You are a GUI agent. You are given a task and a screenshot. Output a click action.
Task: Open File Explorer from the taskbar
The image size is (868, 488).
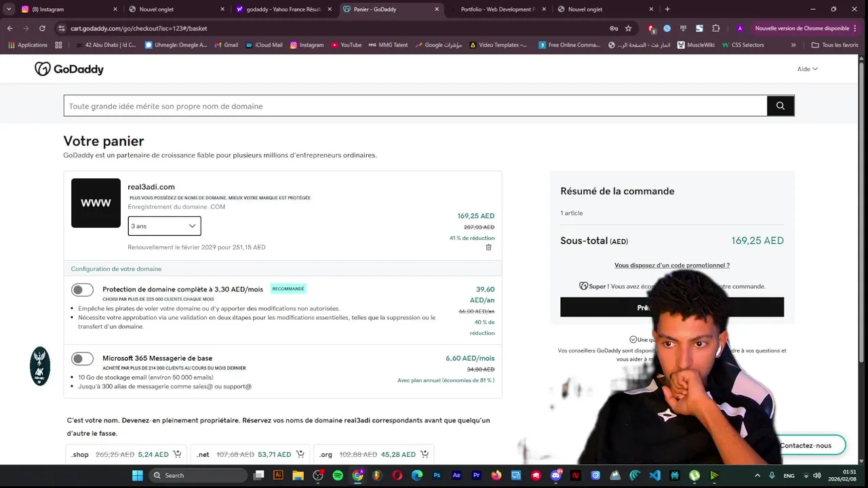[x=298, y=476]
